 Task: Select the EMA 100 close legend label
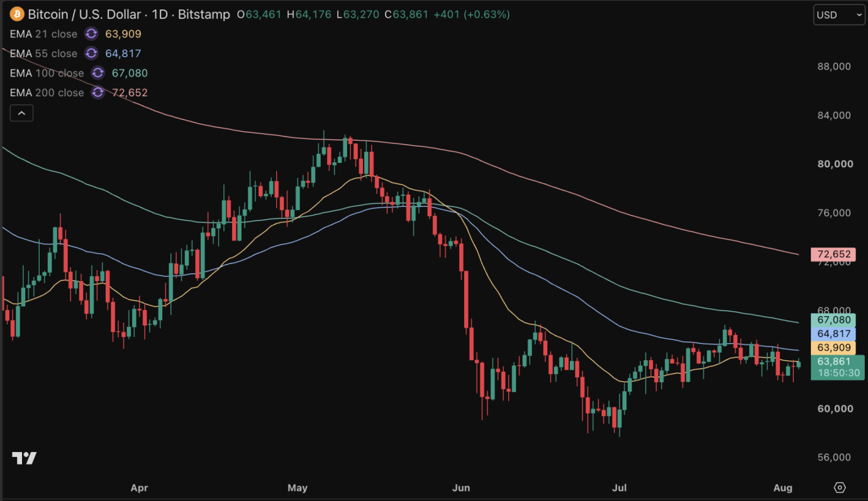point(47,73)
